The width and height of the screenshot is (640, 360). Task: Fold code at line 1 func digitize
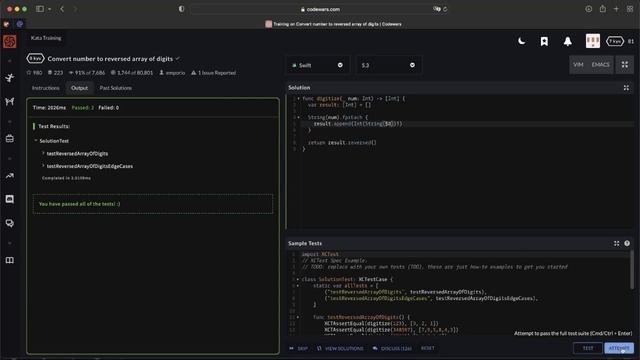(x=298, y=98)
